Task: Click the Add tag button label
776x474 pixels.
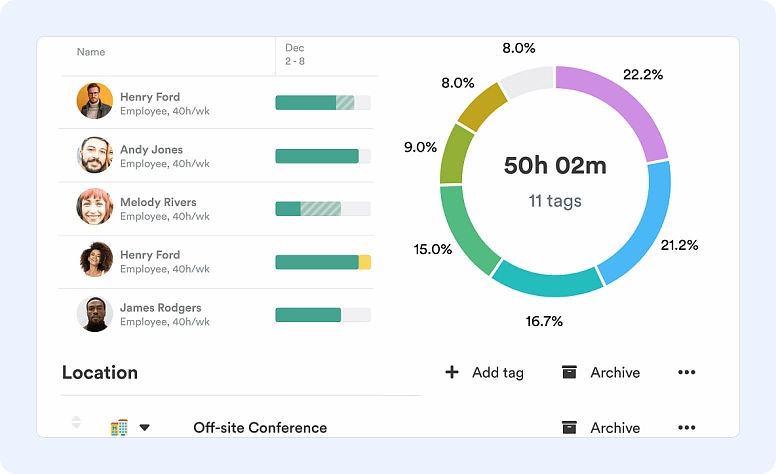Action: pyautogui.click(x=497, y=372)
